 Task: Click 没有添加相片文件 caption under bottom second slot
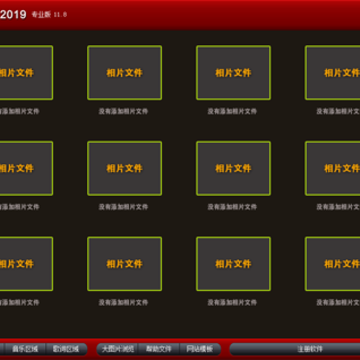pos(123,303)
